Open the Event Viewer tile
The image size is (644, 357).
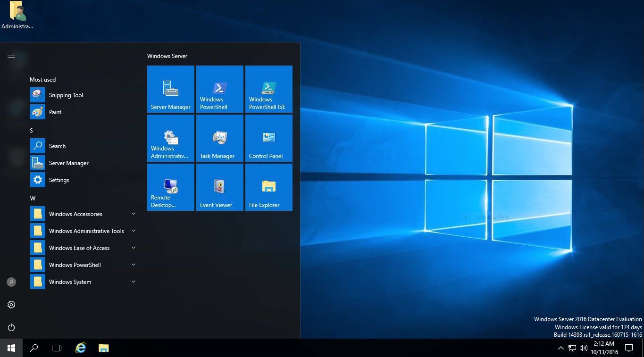(x=219, y=187)
